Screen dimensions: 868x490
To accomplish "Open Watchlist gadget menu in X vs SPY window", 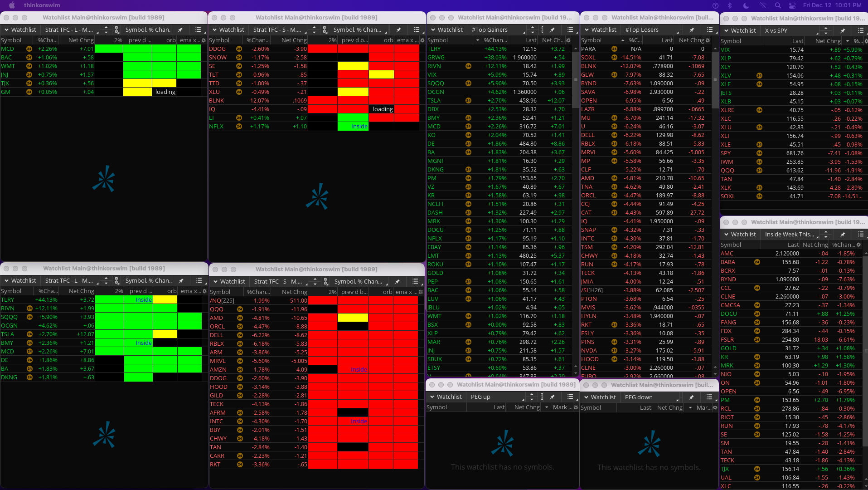I will (x=739, y=31).
